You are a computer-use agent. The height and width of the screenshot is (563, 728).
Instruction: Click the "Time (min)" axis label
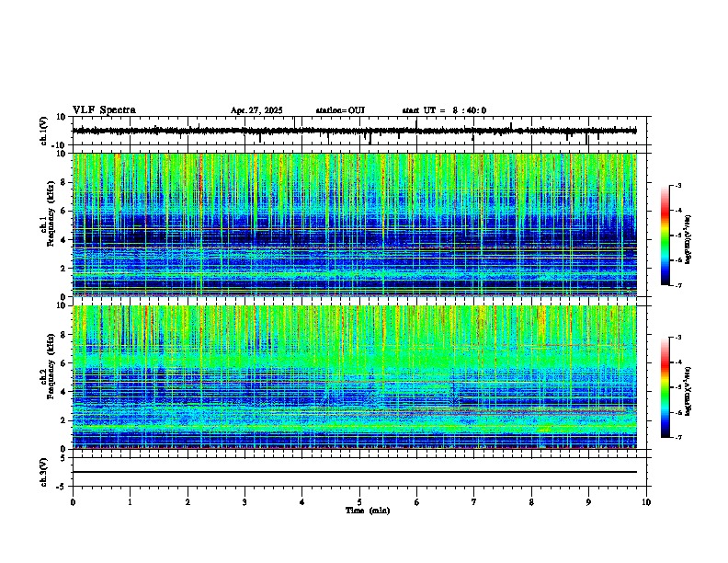368,511
